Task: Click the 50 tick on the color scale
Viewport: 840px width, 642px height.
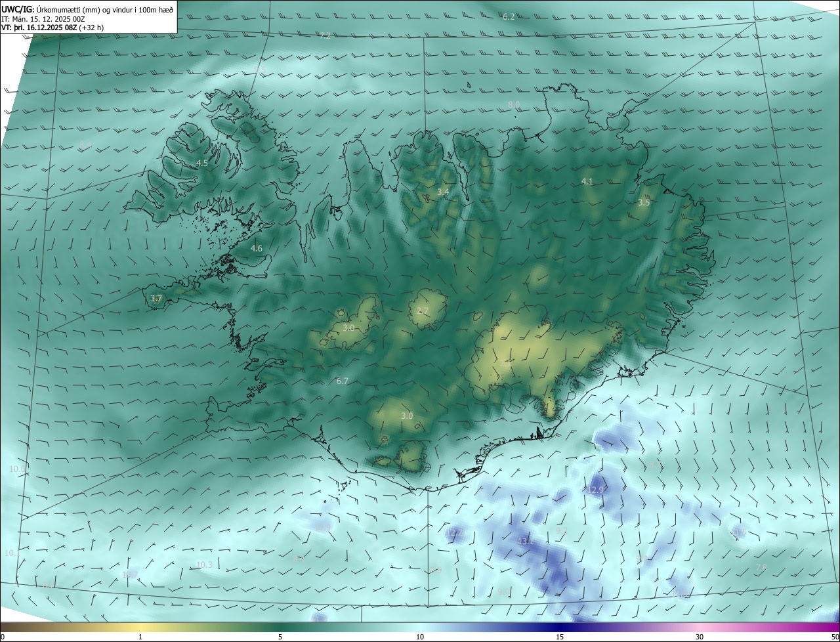Action: tap(835, 637)
